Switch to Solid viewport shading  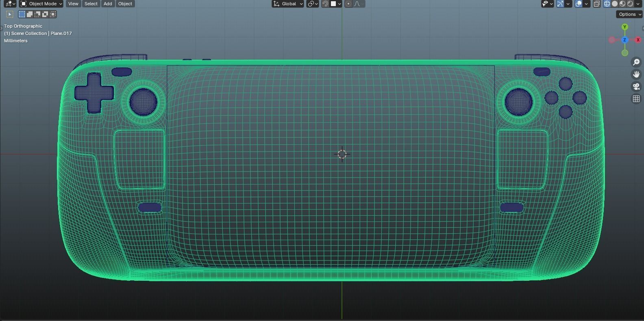615,4
